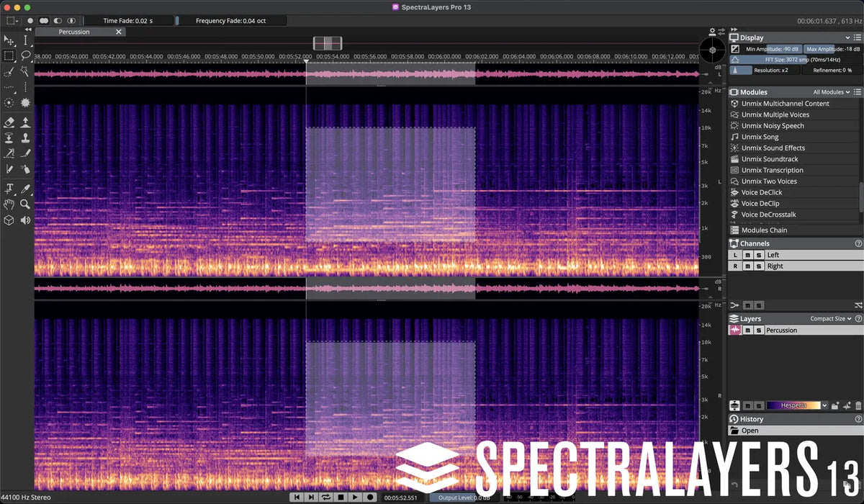
Task: Collapse the Display panel chevron
Action: (847, 37)
